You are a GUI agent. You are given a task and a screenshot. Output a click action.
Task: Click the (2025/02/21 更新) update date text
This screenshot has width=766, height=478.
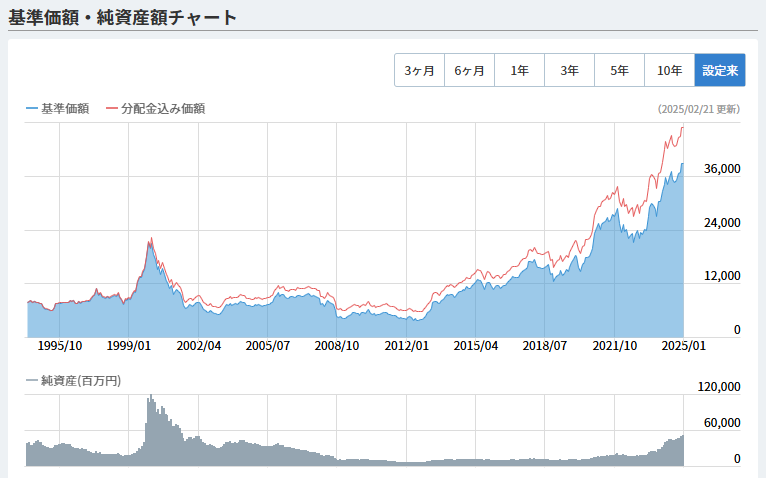tap(699, 109)
